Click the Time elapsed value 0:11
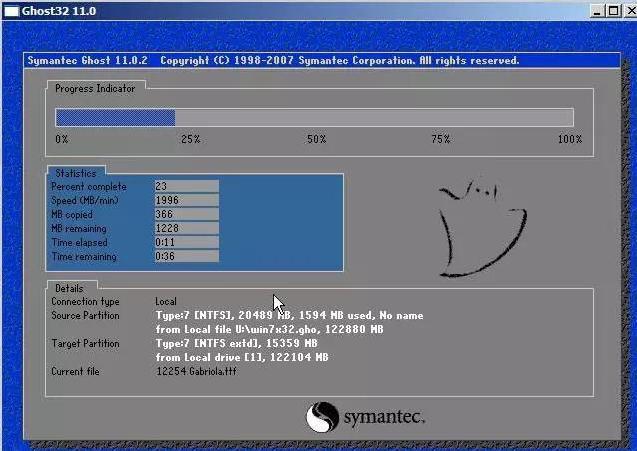 pos(186,242)
